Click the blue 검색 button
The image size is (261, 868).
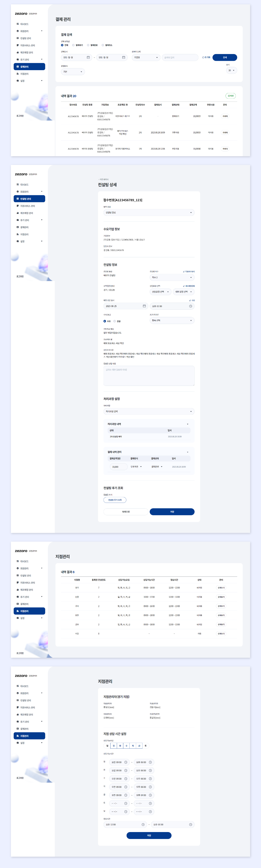tap(225, 58)
